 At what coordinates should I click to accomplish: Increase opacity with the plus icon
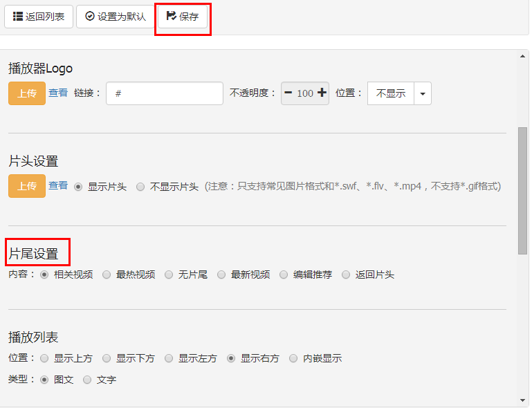322,93
